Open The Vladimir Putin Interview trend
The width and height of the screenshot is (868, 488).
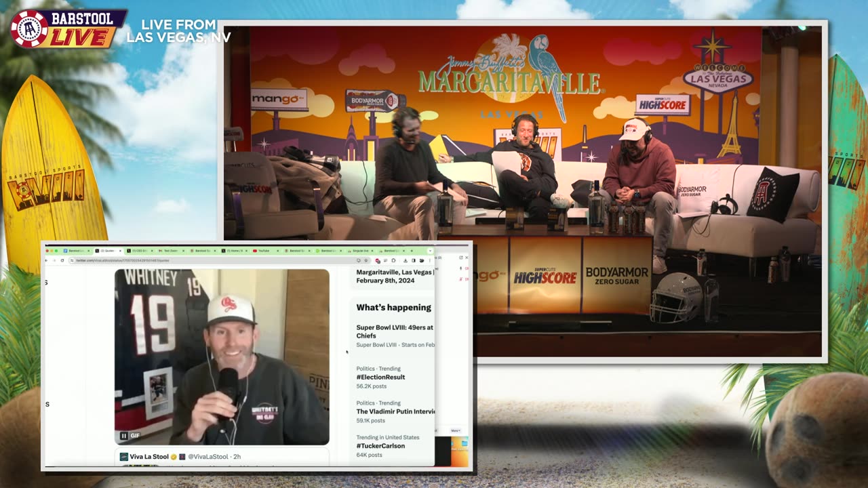coord(395,411)
